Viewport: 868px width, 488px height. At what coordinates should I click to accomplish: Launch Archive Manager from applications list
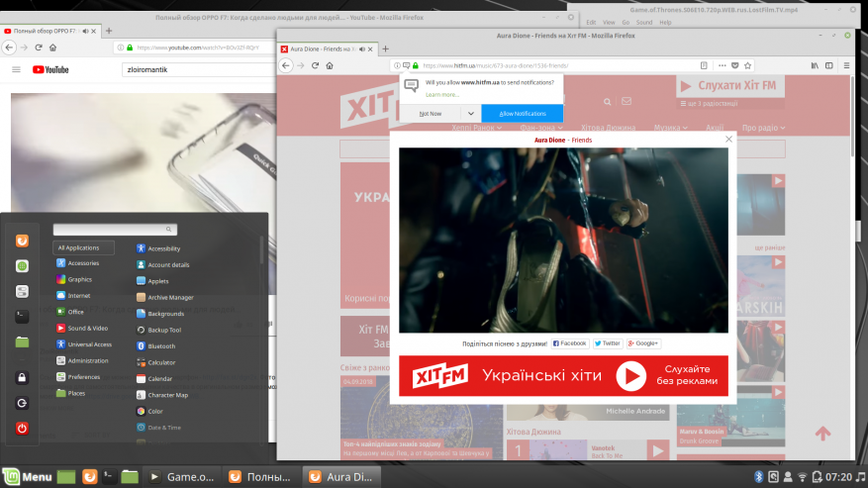(165, 298)
